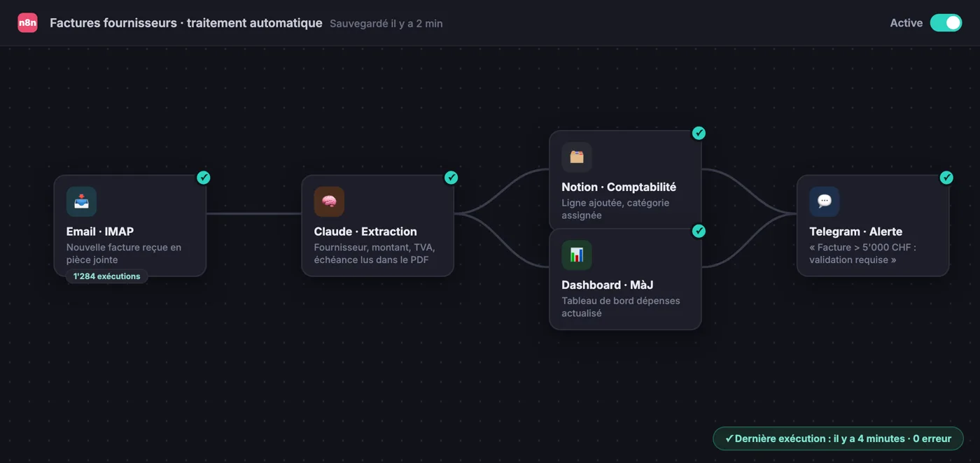Click the success checkmark on Telegram Alerte node

pyautogui.click(x=946, y=178)
